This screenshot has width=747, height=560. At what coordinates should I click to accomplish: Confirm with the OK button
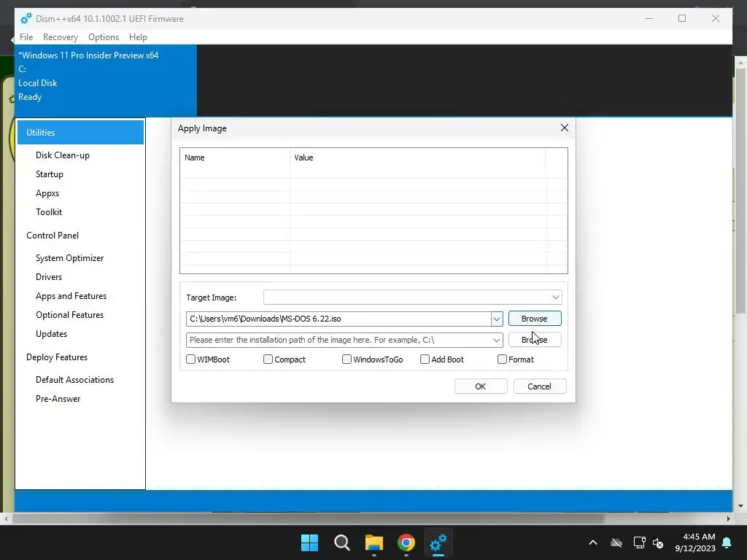(x=481, y=386)
